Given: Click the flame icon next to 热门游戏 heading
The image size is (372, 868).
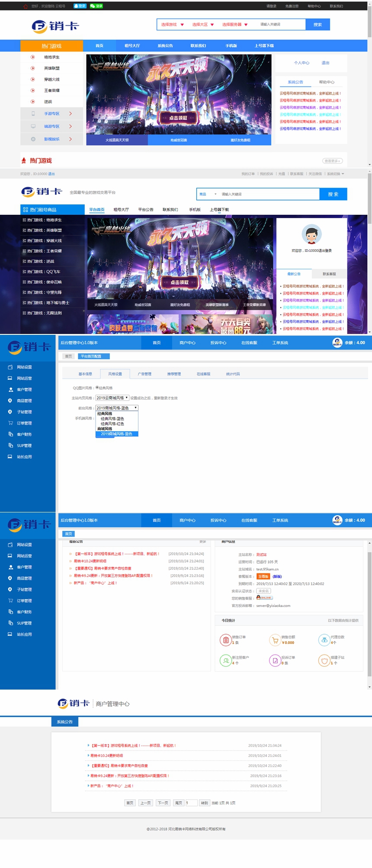Looking at the screenshot, I should pyautogui.click(x=24, y=160).
